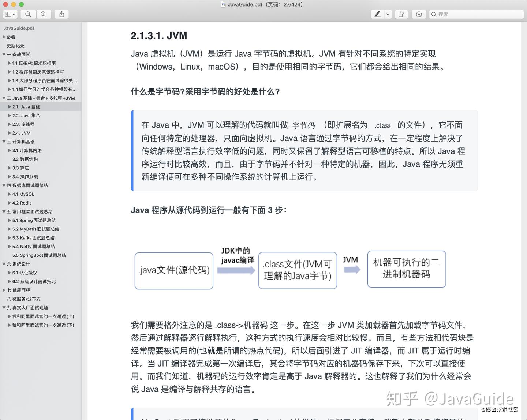This screenshot has width=527, height=420.
Task: Open the sidebar view options button
Action: pyautogui.click(x=10, y=14)
